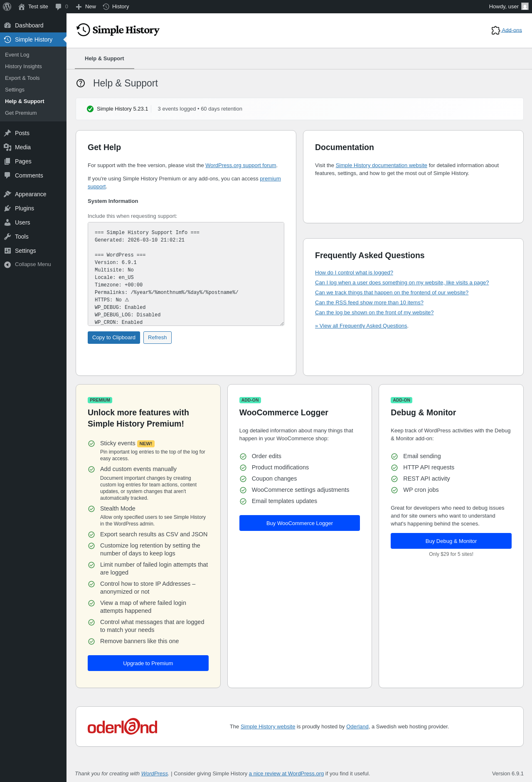The width and height of the screenshot is (532, 782).
Task: Open 'How do I control what is logged?'
Action: pyautogui.click(x=354, y=273)
